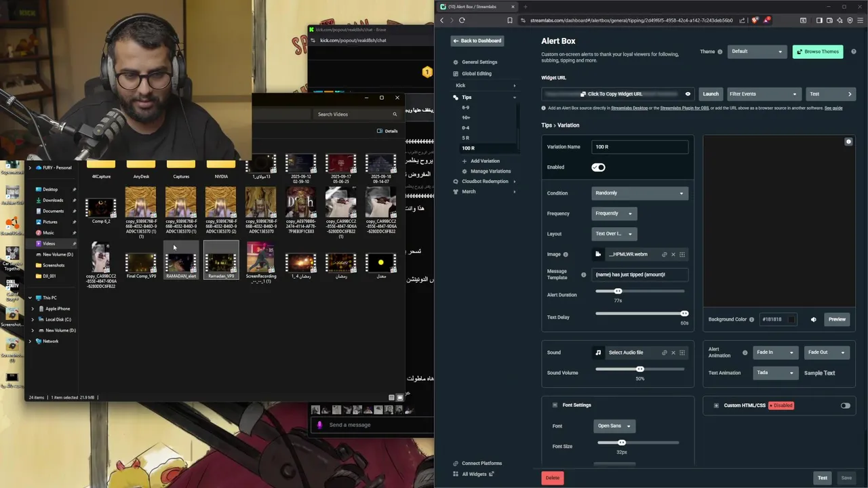Click the Message Template info icon
The image size is (868, 488).
583,274
